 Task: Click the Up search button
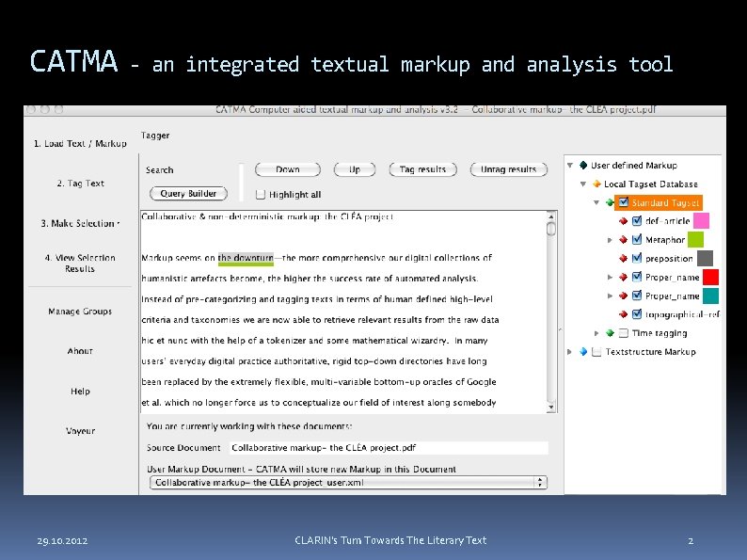[x=355, y=169]
